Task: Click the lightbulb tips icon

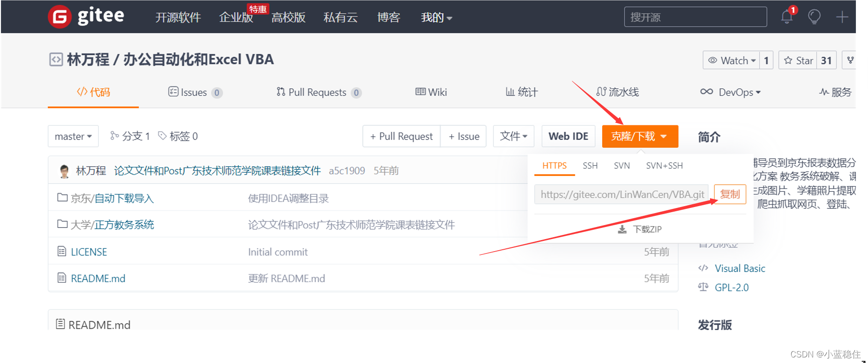Action: point(814,17)
